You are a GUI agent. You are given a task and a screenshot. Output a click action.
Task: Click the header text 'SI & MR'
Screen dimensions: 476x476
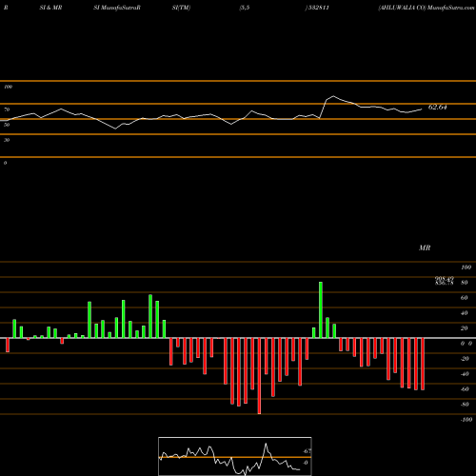(x=50, y=8)
